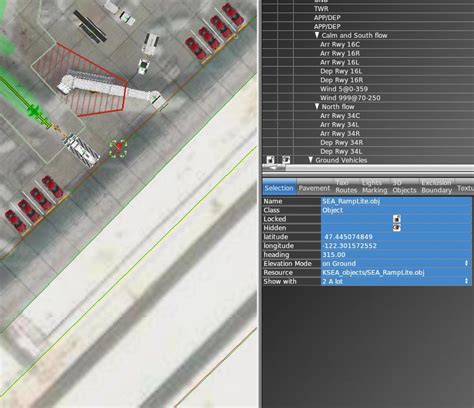The width and height of the screenshot is (474, 408).
Task: Select Dep Rwy 16R item
Action: point(342,80)
